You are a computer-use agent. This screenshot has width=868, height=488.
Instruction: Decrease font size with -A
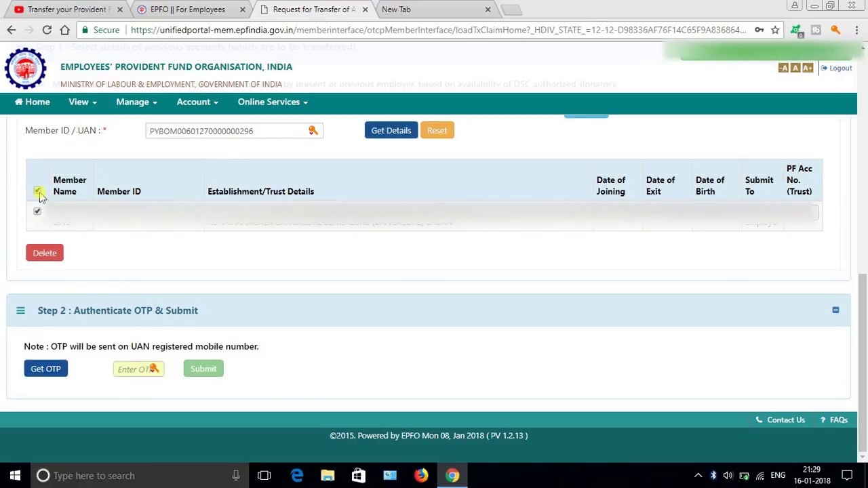point(783,68)
